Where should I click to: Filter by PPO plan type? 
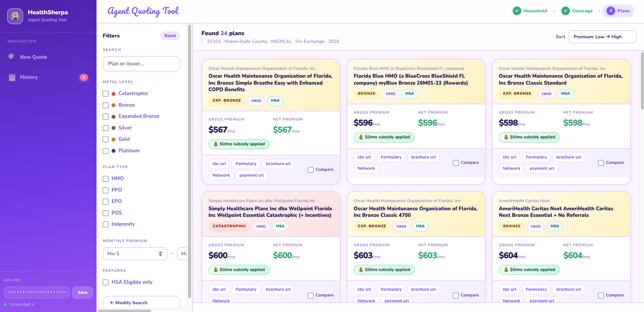click(x=105, y=190)
